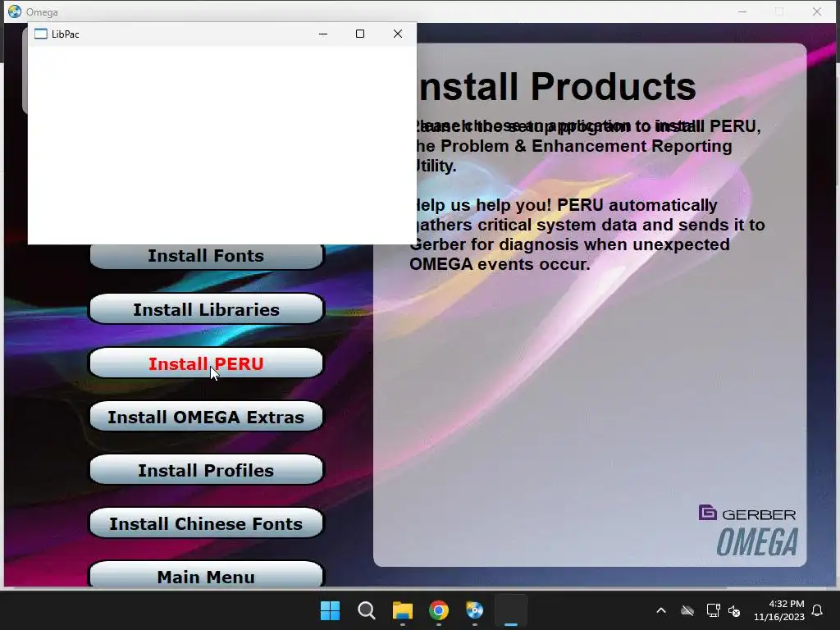The width and height of the screenshot is (840, 630).
Task: Open notifications bell icon
Action: pos(818,610)
